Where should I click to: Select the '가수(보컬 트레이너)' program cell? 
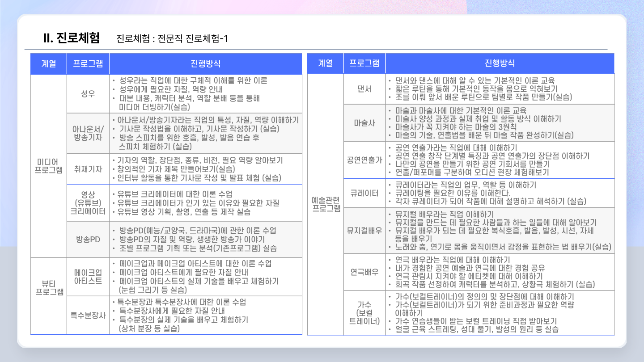tap(364, 313)
